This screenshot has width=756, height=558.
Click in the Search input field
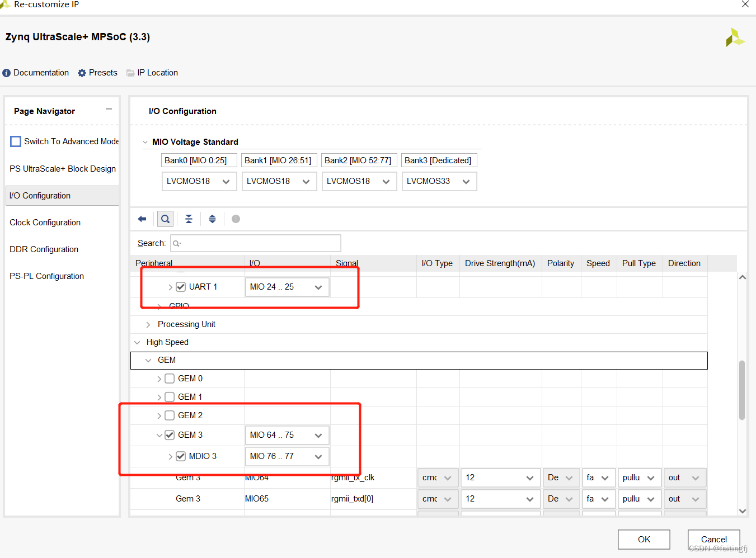pos(256,243)
